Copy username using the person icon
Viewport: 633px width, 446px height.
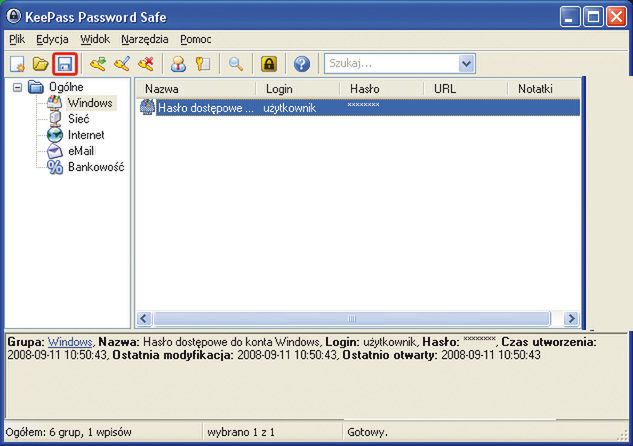178,64
